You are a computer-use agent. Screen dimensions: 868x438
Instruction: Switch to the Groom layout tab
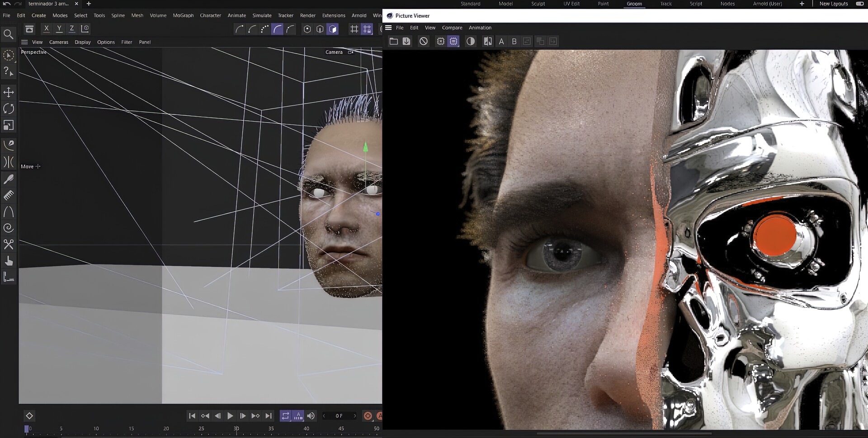(634, 4)
